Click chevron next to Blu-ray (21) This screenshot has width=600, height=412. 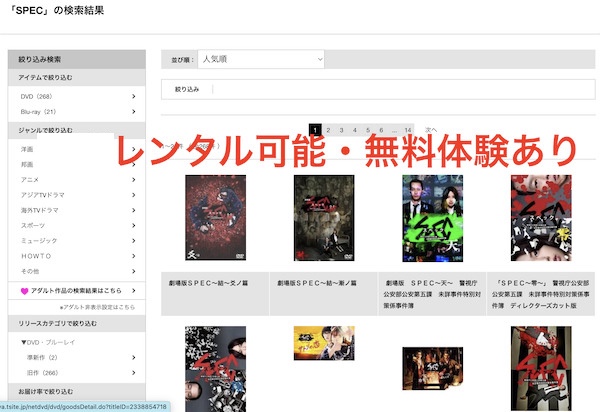134,112
